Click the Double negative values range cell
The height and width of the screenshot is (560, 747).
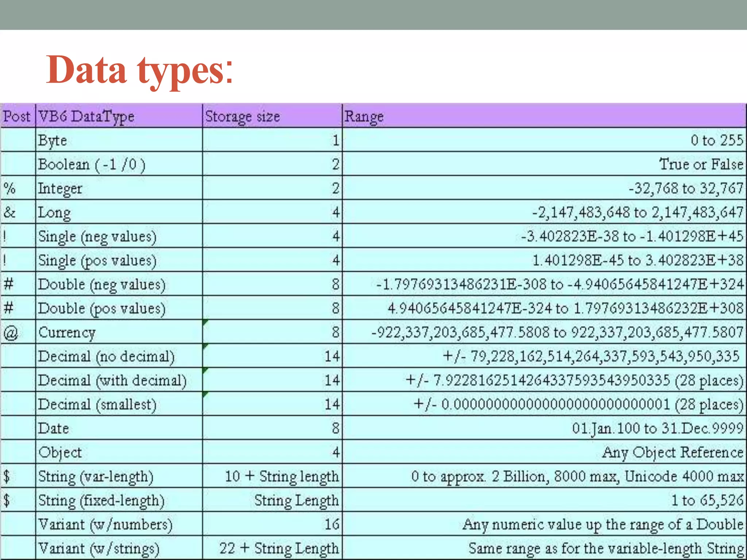pyautogui.click(x=545, y=284)
